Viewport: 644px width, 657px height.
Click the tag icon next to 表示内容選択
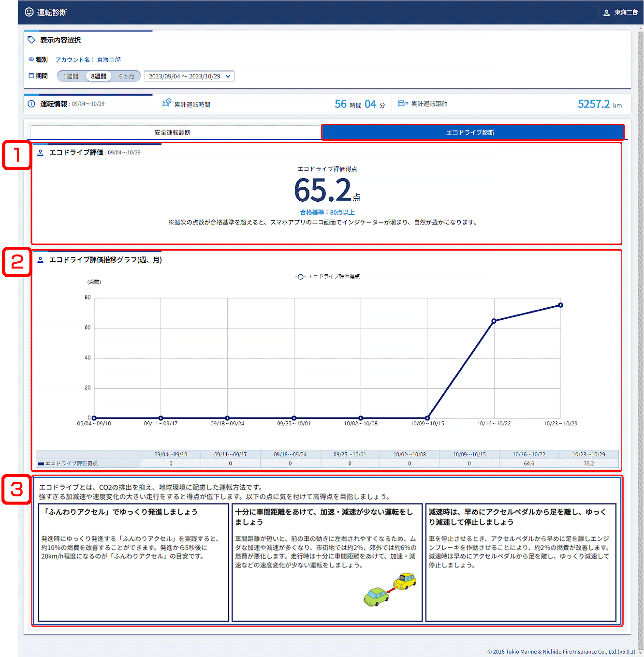[x=31, y=40]
